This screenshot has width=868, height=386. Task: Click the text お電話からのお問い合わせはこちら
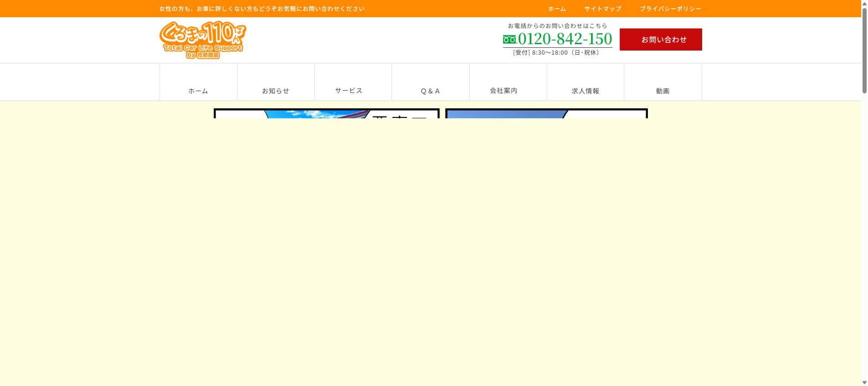click(x=558, y=26)
